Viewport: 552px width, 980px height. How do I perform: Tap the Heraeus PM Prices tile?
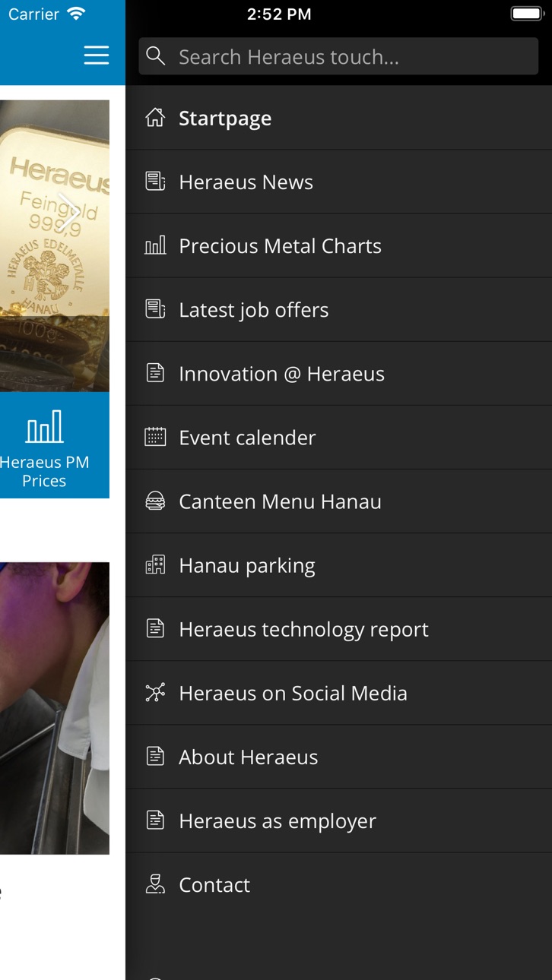coord(55,445)
